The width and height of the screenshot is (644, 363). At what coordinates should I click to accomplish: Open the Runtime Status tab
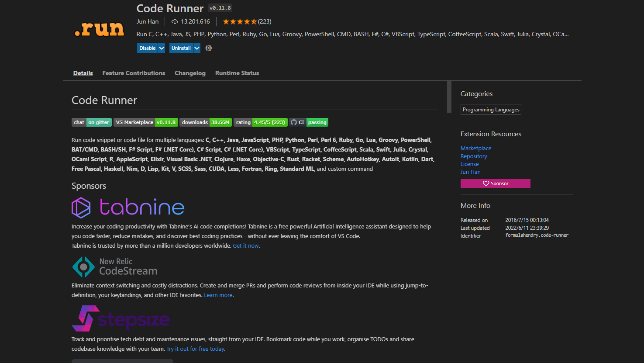tap(237, 73)
